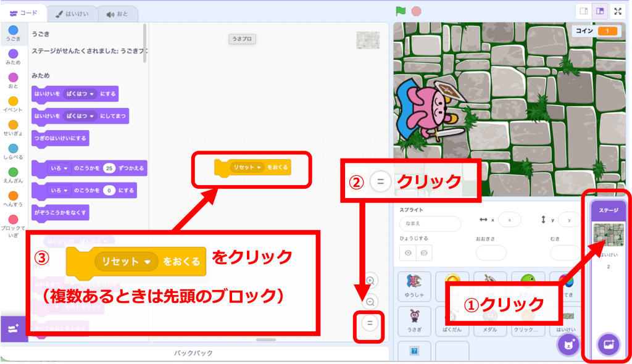The image size is (632, 364).
Task: Select the メダル sprite
Action: tap(489, 321)
